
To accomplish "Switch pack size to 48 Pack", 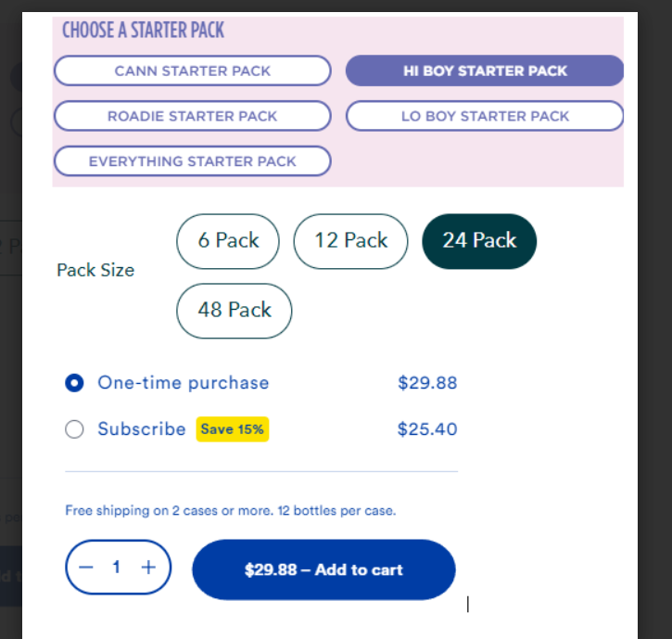I will tap(234, 311).
